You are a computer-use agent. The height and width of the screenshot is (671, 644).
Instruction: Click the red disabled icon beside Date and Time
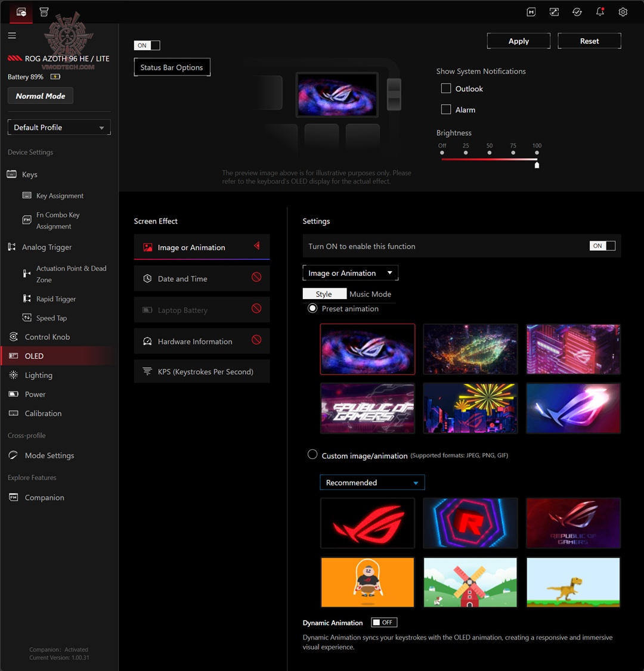pos(256,277)
